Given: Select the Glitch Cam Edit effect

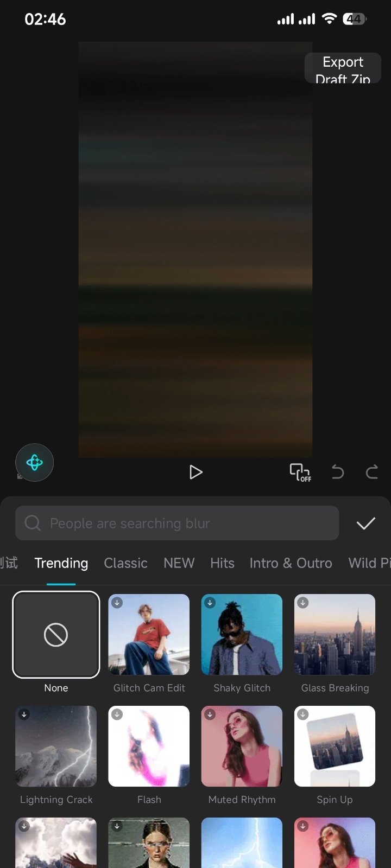Looking at the screenshot, I should pyautogui.click(x=149, y=635).
